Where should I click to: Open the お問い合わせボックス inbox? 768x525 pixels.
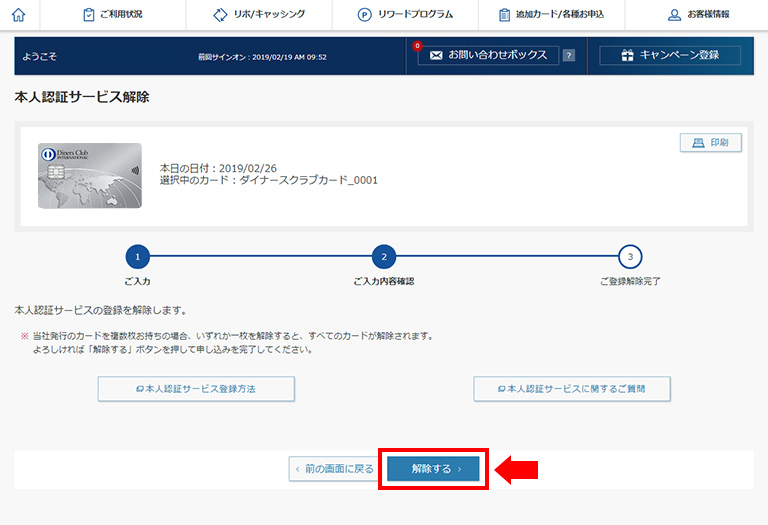click(x=488, y=56)
